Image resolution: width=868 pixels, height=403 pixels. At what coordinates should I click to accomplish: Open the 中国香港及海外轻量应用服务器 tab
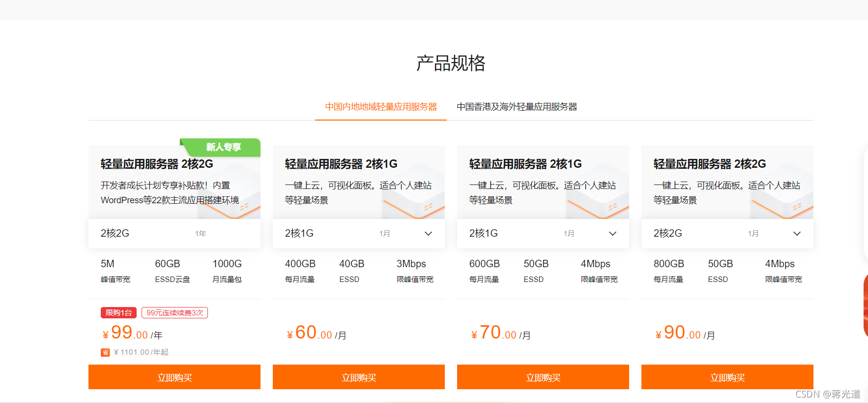click(517, 107)
